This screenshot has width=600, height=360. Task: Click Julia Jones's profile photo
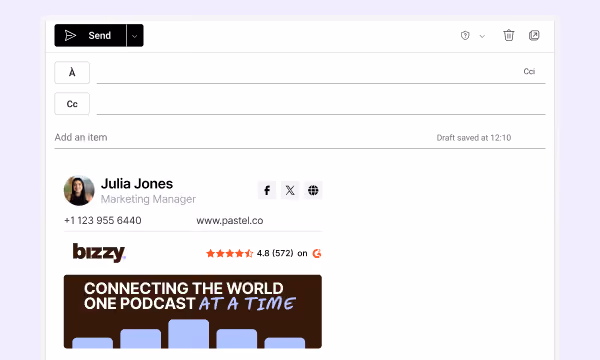pos(79,191)
